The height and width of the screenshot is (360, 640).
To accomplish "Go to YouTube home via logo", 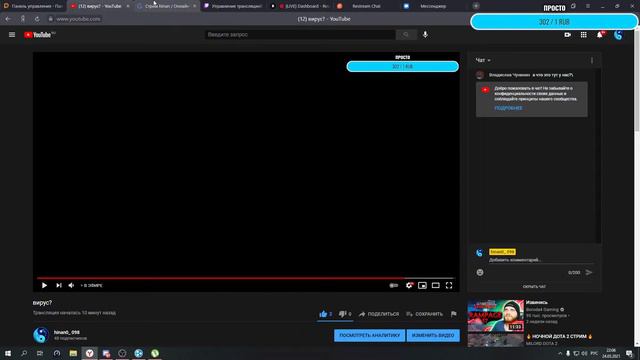I will tap(39, 35).
